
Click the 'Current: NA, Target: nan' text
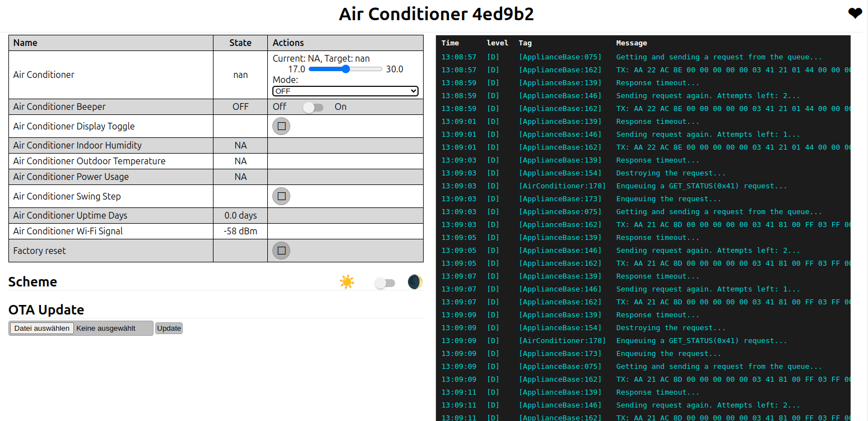321,58
